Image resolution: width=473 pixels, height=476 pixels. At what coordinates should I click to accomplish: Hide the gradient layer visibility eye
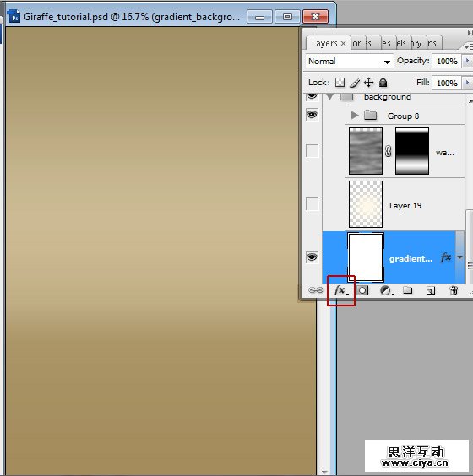click(312, 257)
